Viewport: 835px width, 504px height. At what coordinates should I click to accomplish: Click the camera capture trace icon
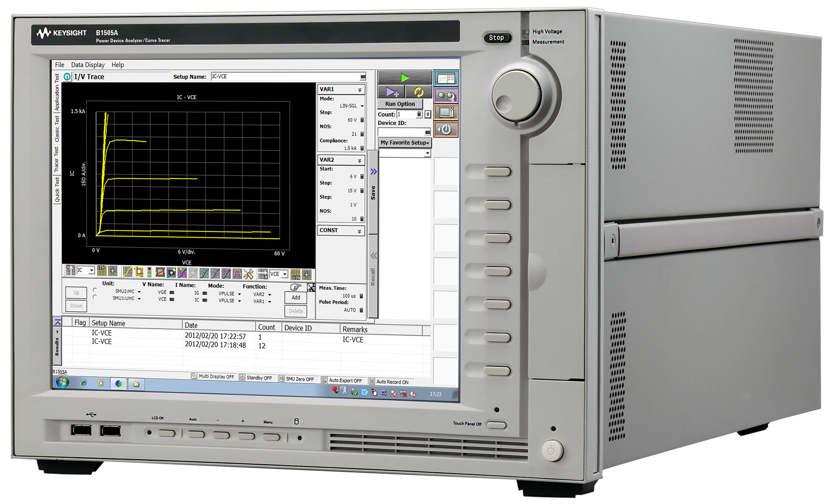tap(171, 273)
